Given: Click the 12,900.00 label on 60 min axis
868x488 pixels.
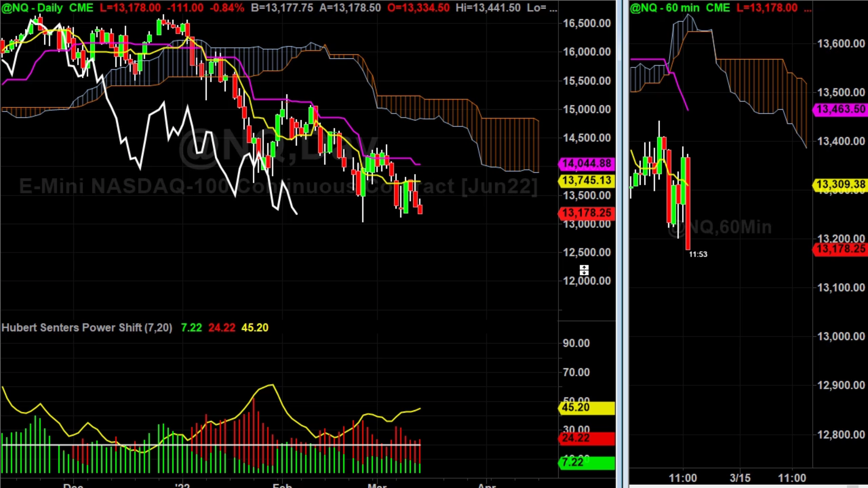Looking at the screenshot, I should coord(841,385).
